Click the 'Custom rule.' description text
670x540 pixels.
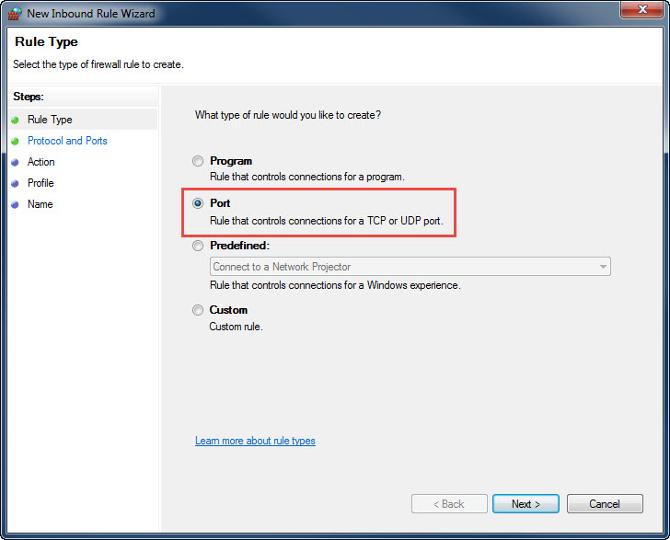(236, 326)
